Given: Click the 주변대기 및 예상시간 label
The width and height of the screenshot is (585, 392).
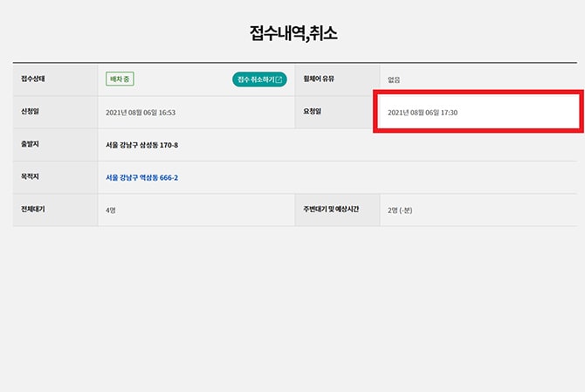Looking at the screenshot, I should [x=331, y=209].
